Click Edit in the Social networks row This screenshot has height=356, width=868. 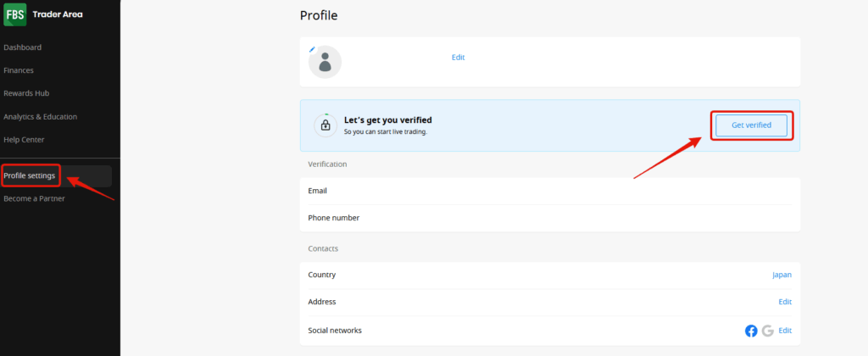[x=785, y=331]
